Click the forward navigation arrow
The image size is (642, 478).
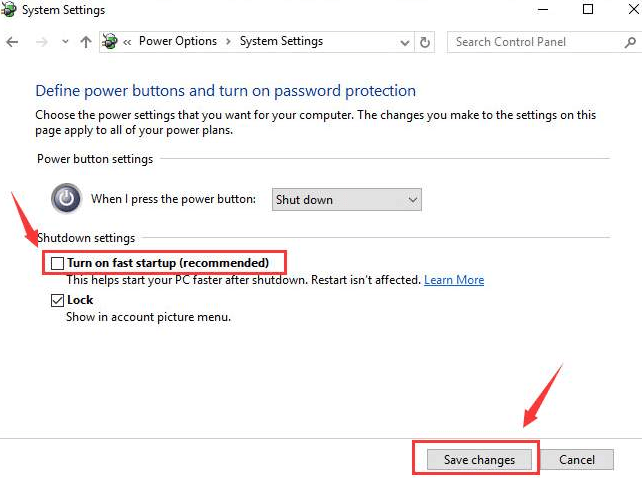(x=41, y=42)
